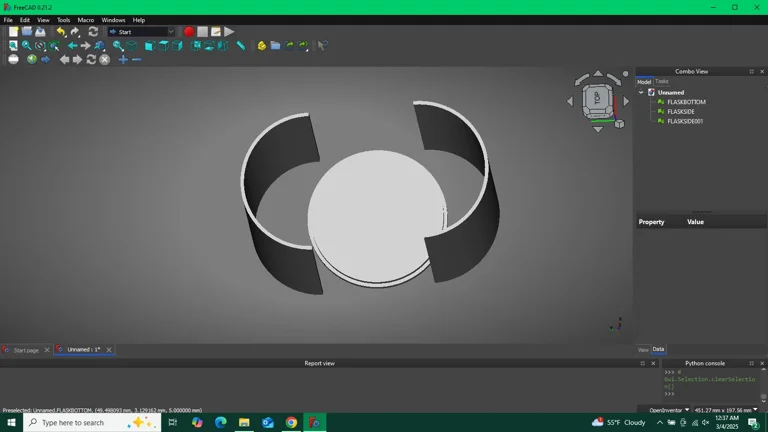Image resolution: width=768 pixels, height=432 pixels.
Task: Select FLASKBOTTOM in the model tree
Action: pyautogui.click(x=686, y=102)
